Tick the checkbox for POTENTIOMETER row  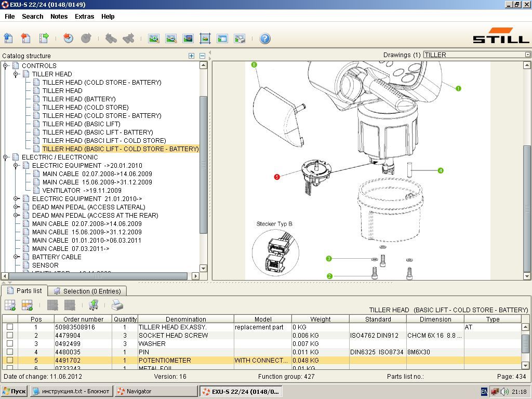10,360
